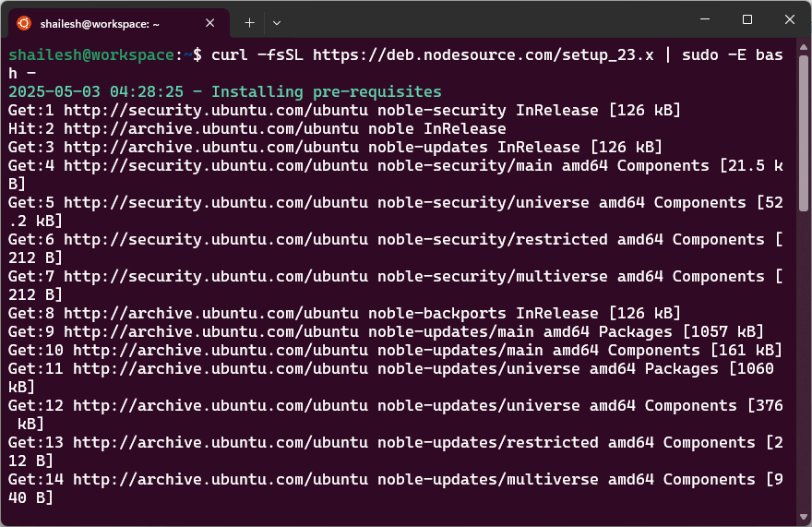Click the green shailesh@workspace prompt text
Viewport: 812px width, 527px height.
(91, 55)
